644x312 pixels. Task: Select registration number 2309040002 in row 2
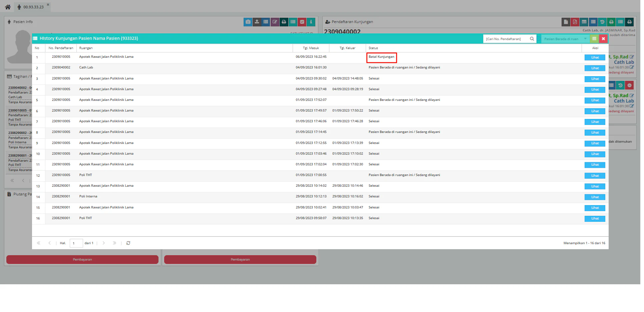coord(61,67)
